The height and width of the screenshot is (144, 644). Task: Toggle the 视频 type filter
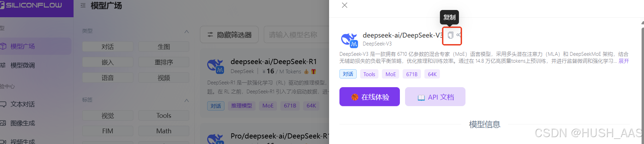pos(164,78)
